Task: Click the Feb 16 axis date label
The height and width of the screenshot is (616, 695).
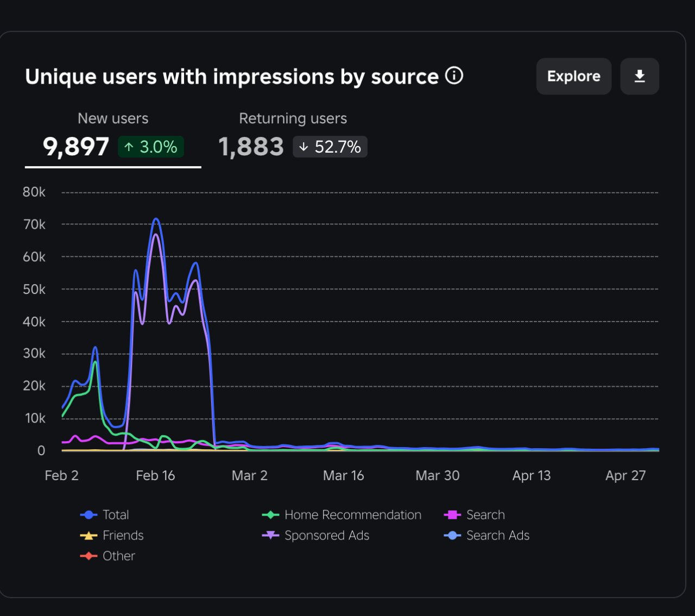Action: click(x=155, y=475)
